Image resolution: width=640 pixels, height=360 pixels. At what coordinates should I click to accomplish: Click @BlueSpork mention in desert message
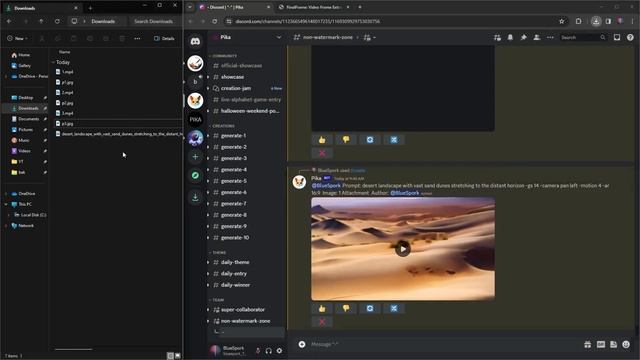[x=326, y=186]
